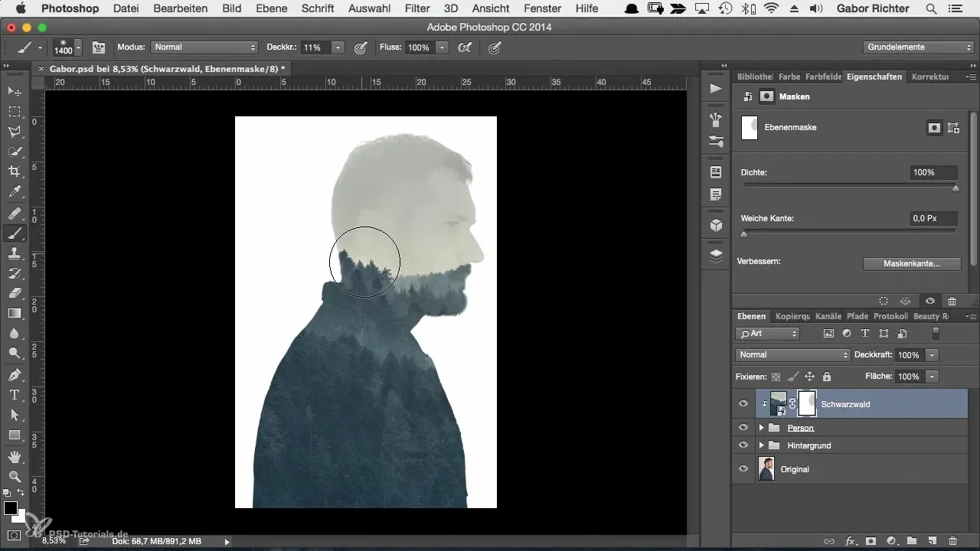Expand the Person group
Screen dimensions: 980x551
pos(761,428)
